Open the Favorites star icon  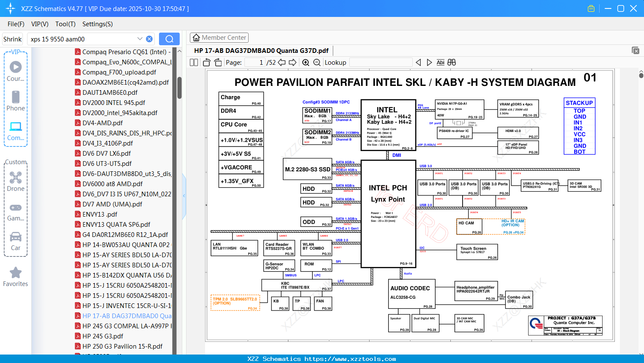16,277
